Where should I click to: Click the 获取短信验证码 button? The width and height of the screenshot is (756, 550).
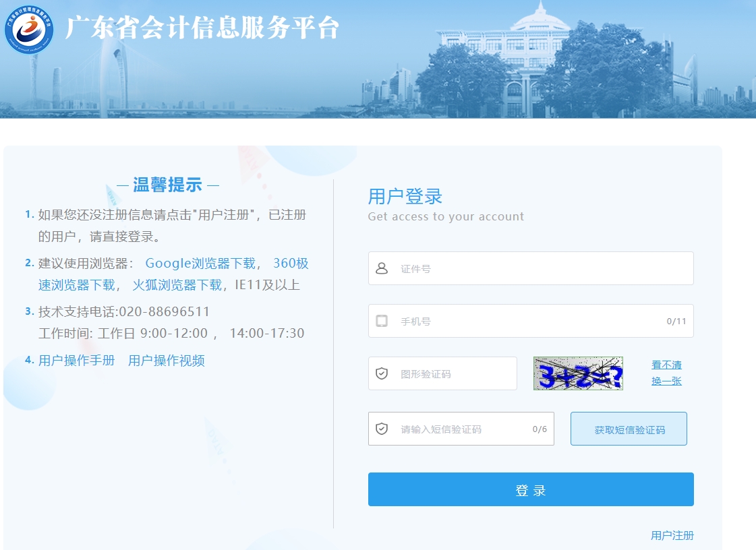(x=628, y=428)
